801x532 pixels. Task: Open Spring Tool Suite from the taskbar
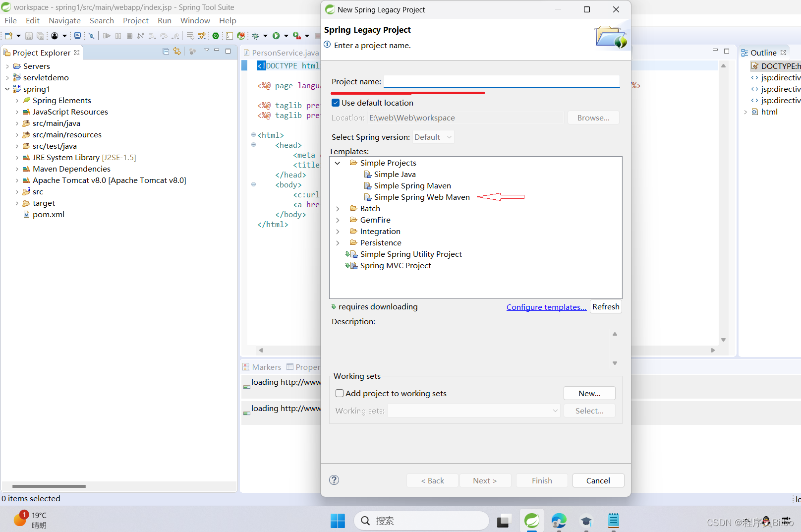(x=532, y=521)
